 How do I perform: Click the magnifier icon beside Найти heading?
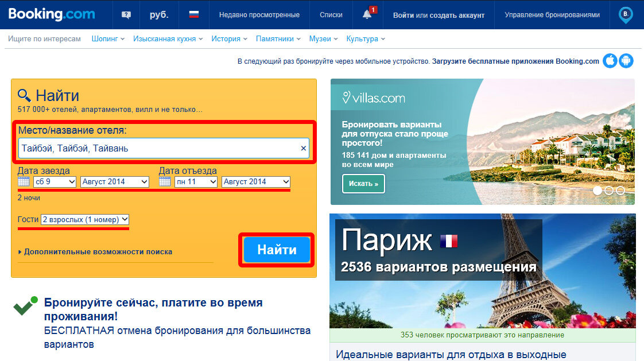tap(24, 95)
